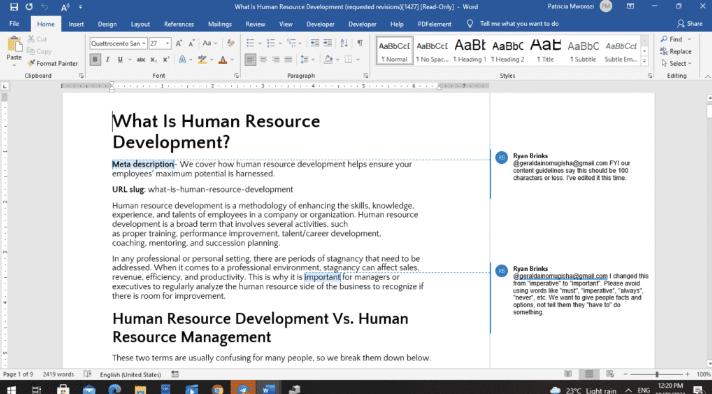The height and width of the screenshot is (394, 712).
Task: Click the zoom slider handle
Action: (657, 374)
